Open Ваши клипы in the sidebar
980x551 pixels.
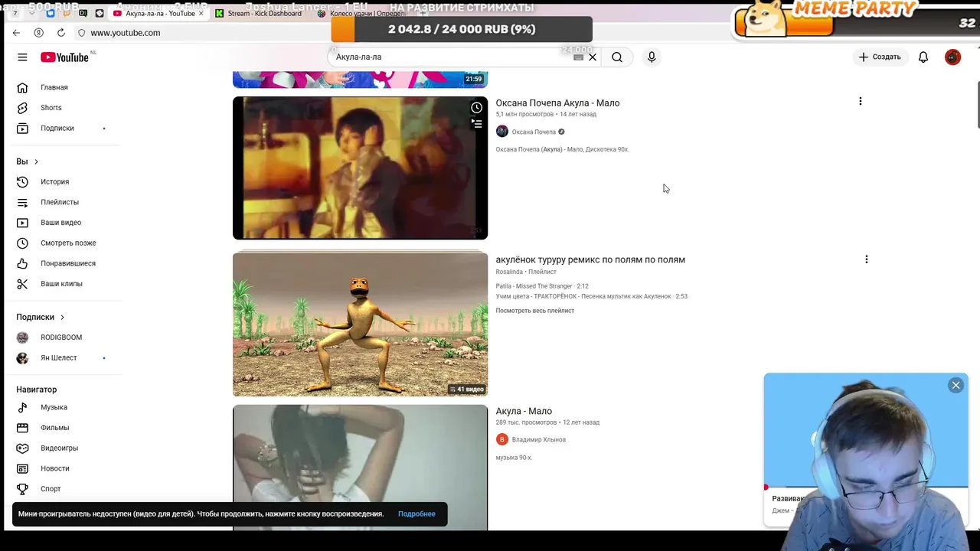click(x=61, y=284)
